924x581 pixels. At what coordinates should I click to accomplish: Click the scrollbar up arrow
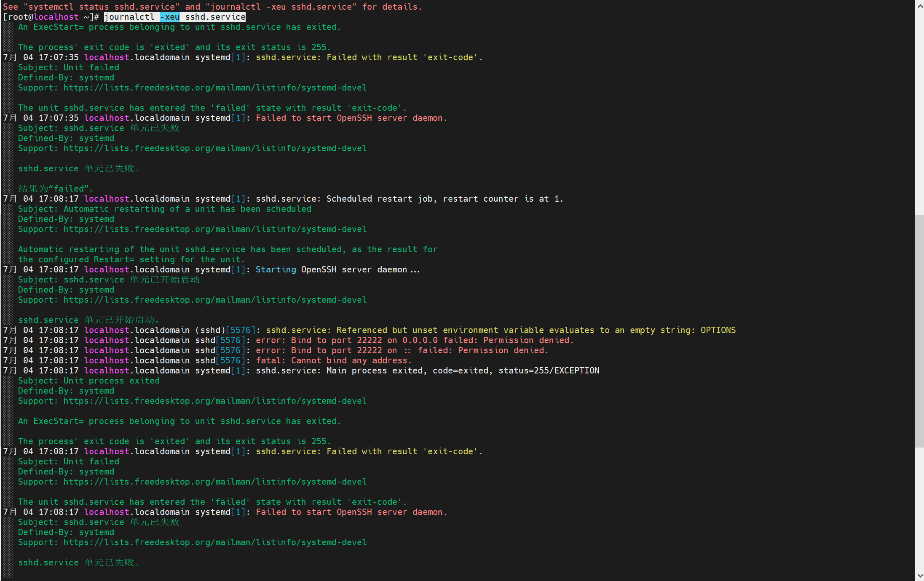click(919, 5)
